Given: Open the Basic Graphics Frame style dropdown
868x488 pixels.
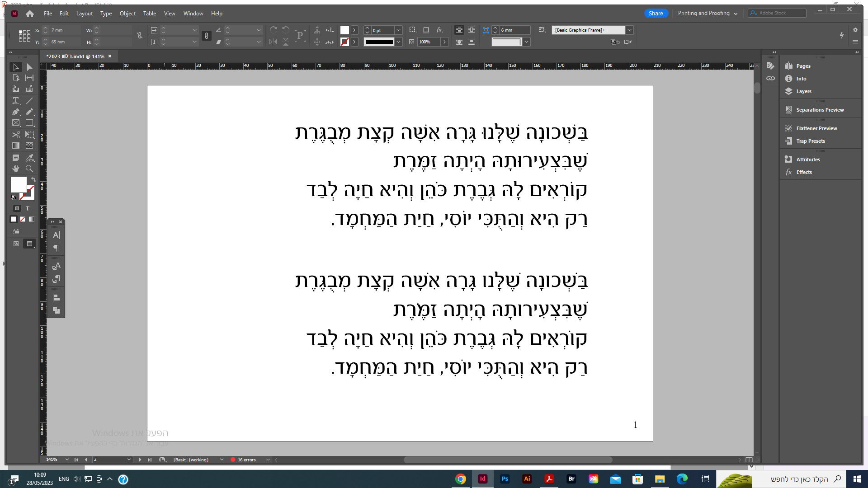Looking at the screenshot, I should coord(629,30).
